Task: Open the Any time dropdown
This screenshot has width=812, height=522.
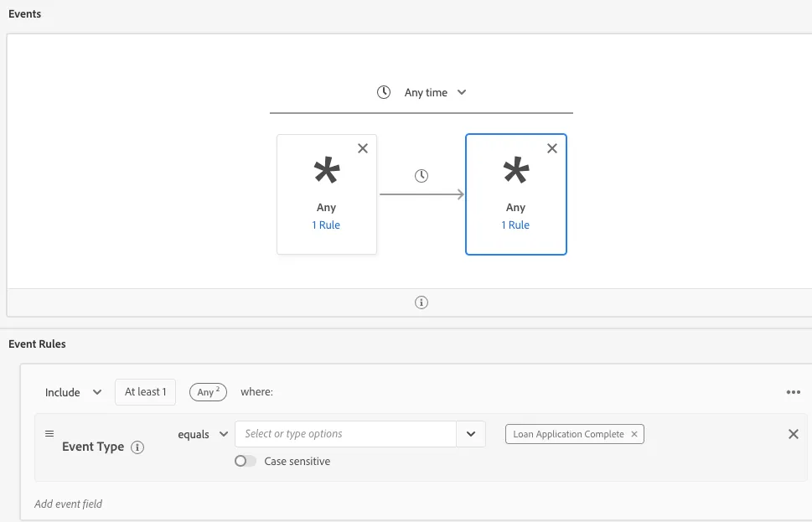Action: point(436,93)
